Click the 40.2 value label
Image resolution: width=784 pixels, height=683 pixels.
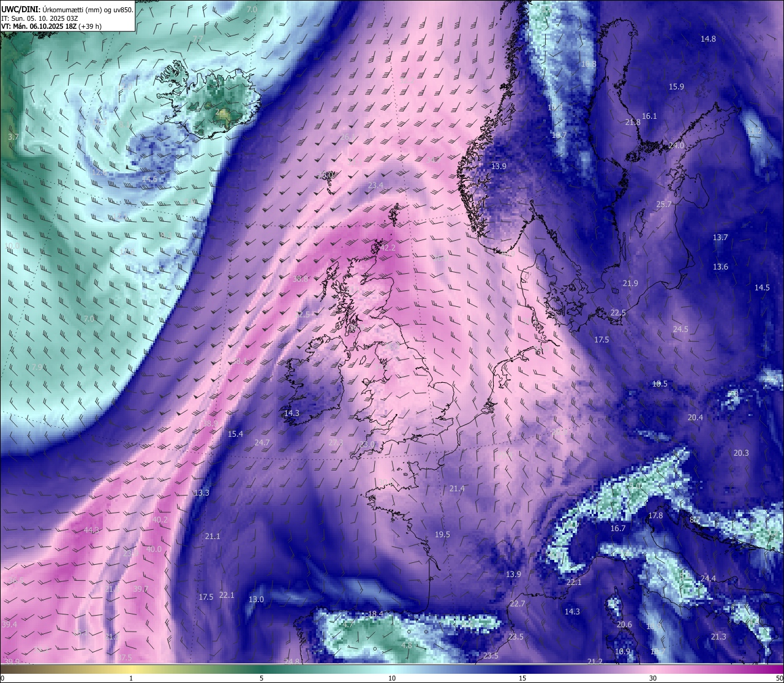click(160, 519)
